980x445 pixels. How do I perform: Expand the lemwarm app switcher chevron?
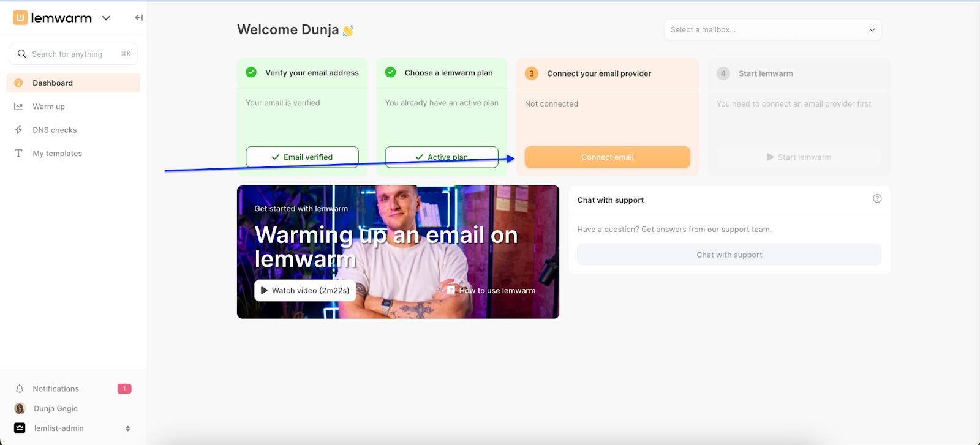tap(106, 18)
